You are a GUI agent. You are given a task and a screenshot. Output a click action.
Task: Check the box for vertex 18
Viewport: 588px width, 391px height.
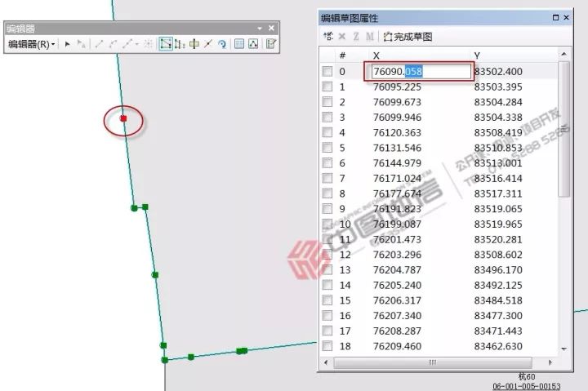[327, 345]
